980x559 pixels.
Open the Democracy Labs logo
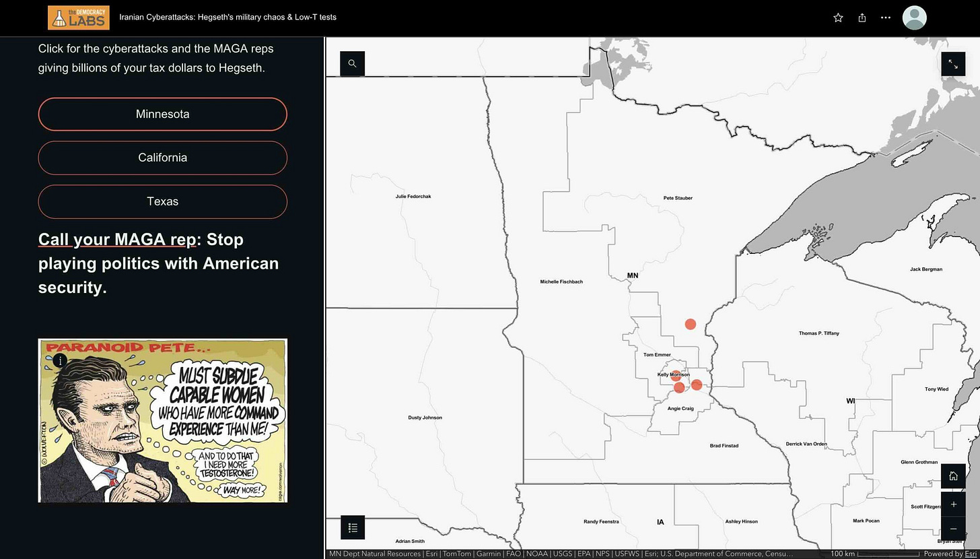[79, 18]
